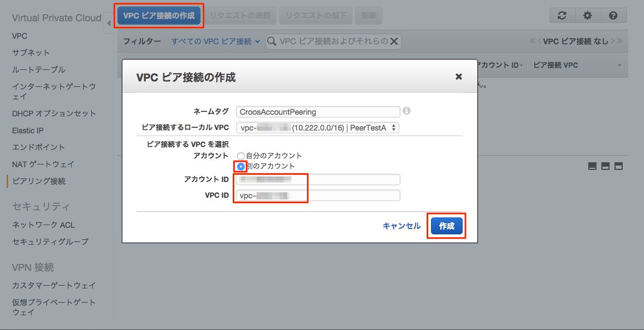Open ピアリング接続 in the sidebar
644x330 pixels.
coord(39,181)
